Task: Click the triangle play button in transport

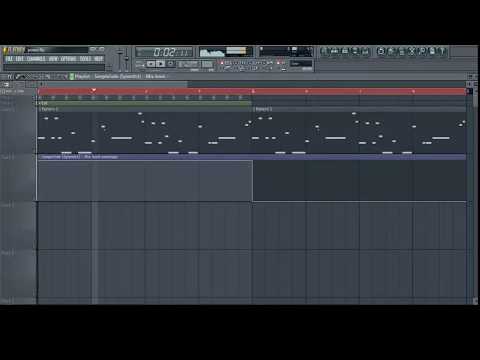Action: pos(161,64)
